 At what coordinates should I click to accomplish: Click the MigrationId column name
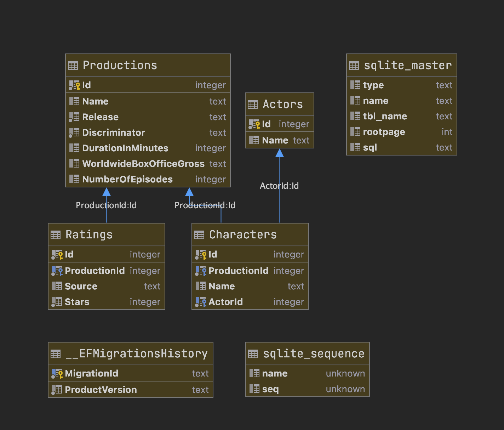(x=92, y=373)
